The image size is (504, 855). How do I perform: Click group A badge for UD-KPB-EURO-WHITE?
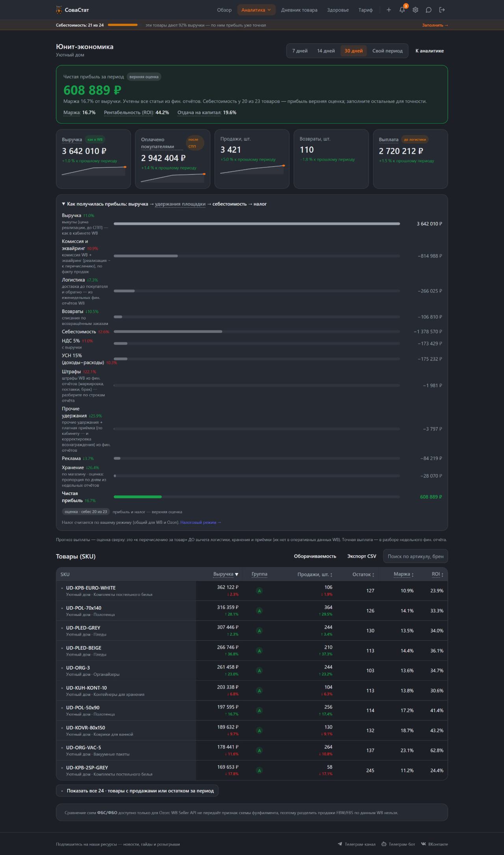point(259,591)
